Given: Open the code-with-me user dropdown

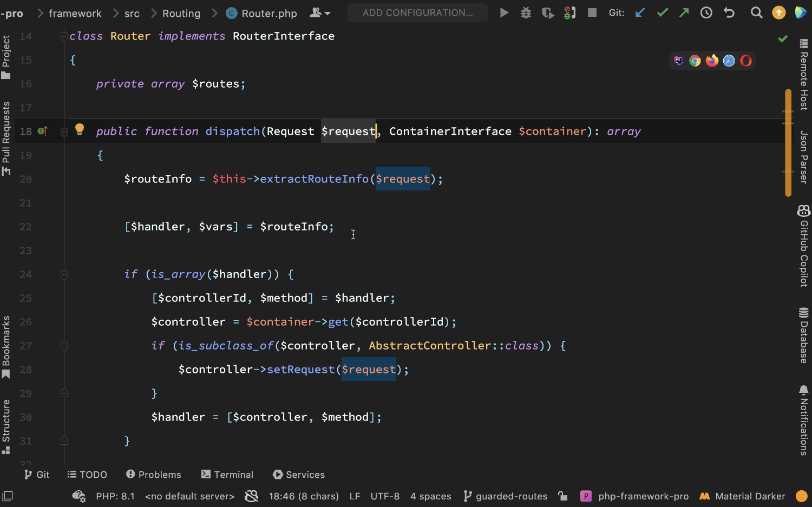Looking at the screenshot, I should point(320,12).
